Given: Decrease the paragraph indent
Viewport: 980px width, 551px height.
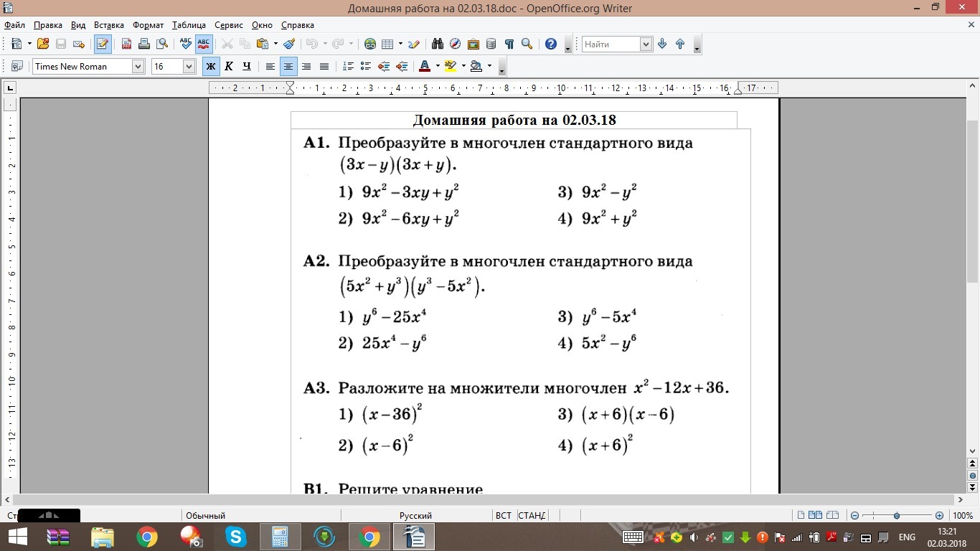Looking at the screenshot, I should [384, 66].
